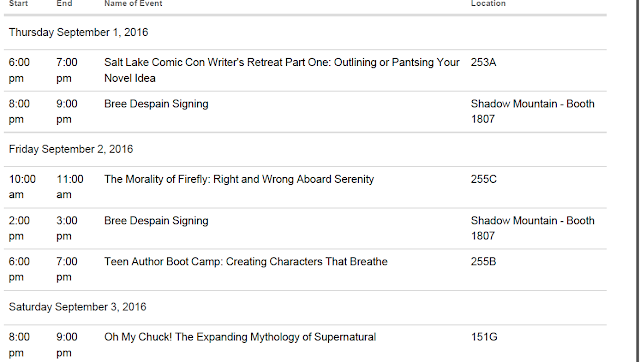Click the 255C location cell

(484, 179)
